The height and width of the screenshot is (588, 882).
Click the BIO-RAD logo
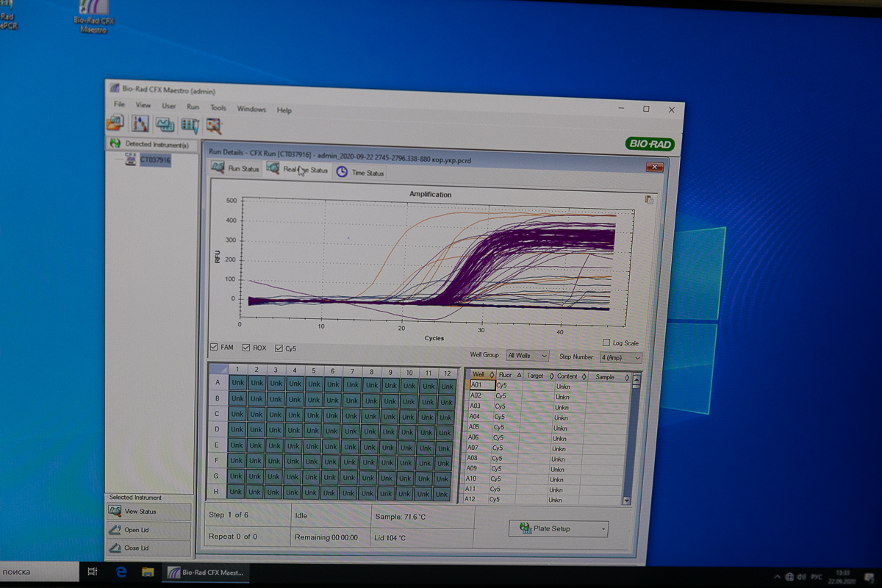(x=650, y=143)
